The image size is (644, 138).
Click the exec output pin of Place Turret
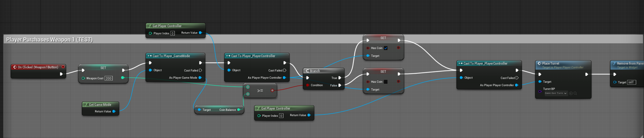pos(587,74)
